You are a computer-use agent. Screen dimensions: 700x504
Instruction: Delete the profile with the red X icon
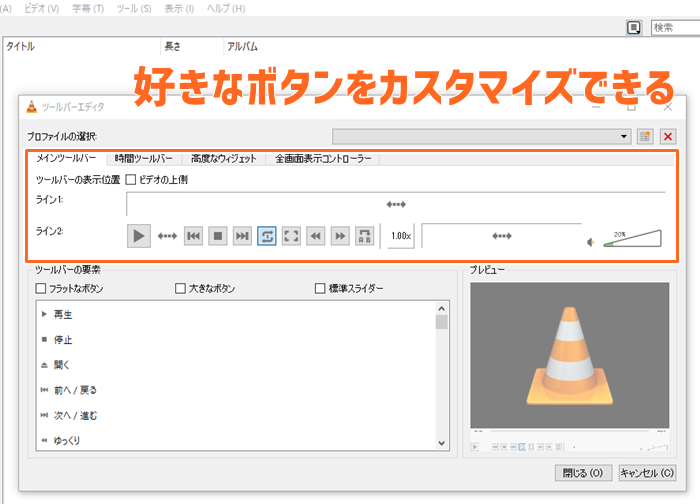[668, 136]
